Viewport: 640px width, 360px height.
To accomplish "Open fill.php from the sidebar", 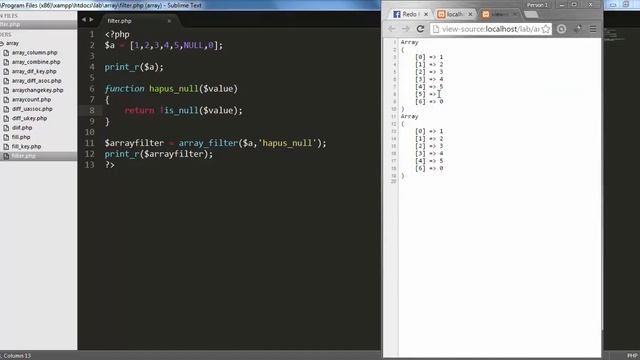I will 21,137.
